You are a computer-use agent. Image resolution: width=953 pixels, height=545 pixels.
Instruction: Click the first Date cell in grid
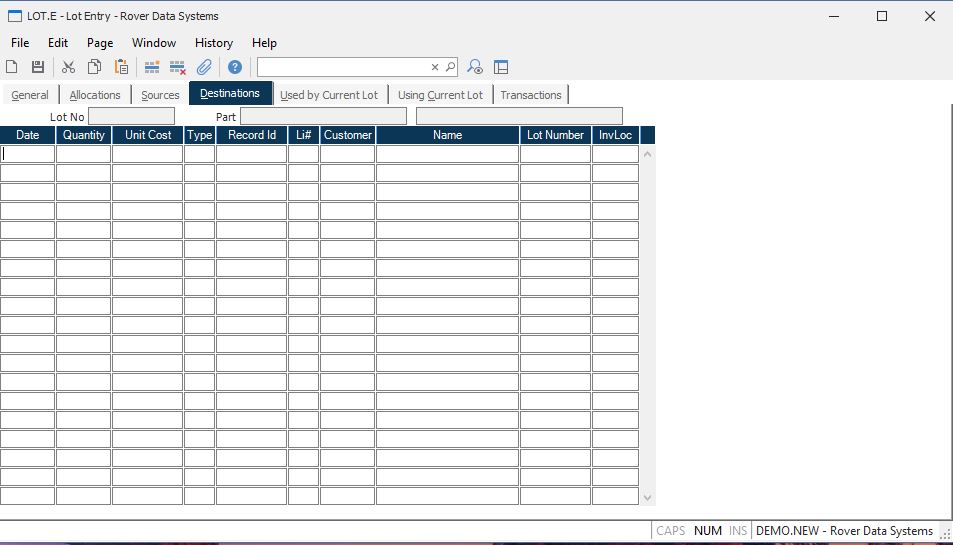coord(28,154)
